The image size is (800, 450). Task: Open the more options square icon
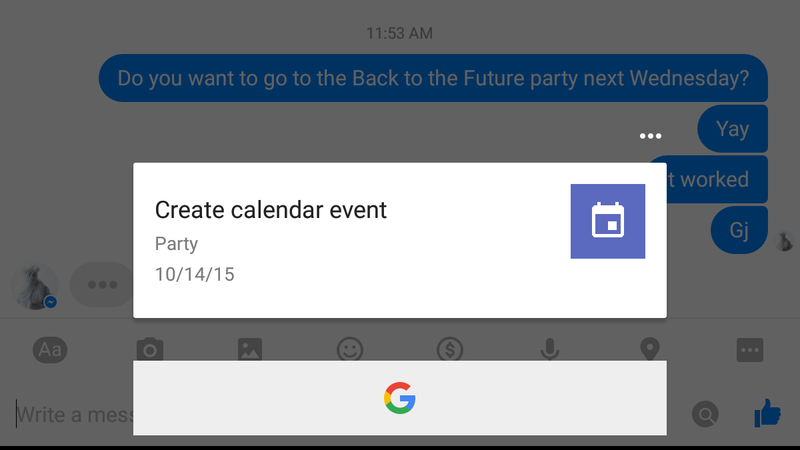click(750, 350)
